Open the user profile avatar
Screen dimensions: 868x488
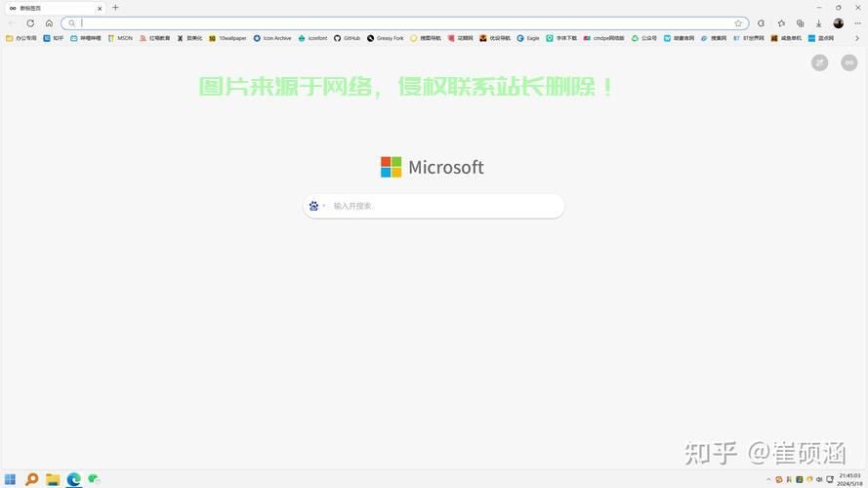pyautogui.click(x=838, y=23)
